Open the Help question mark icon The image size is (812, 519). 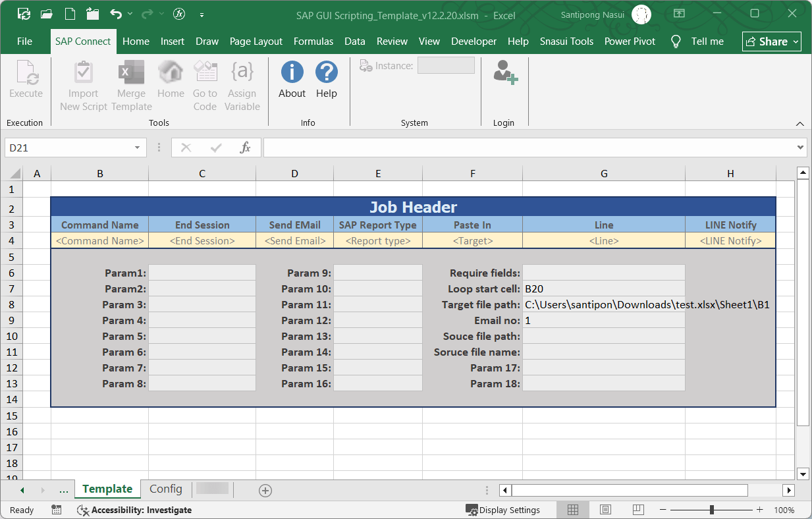pyautogui.click(x=327, y=72)
